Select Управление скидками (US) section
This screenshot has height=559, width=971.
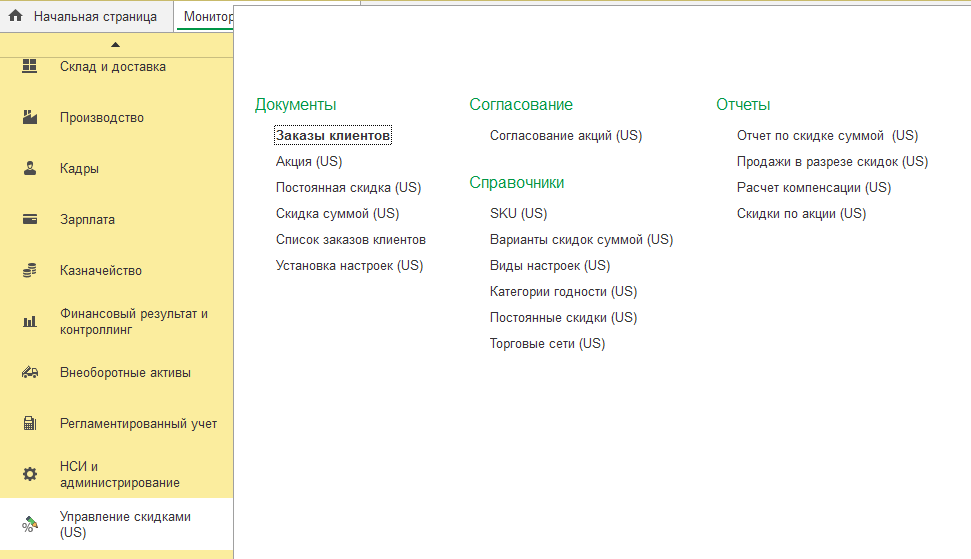point(125,525)
